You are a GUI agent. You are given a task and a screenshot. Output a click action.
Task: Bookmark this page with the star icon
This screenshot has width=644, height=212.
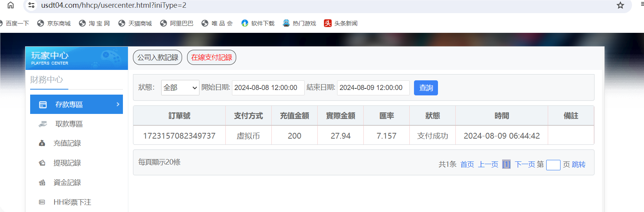coord(620,5)
